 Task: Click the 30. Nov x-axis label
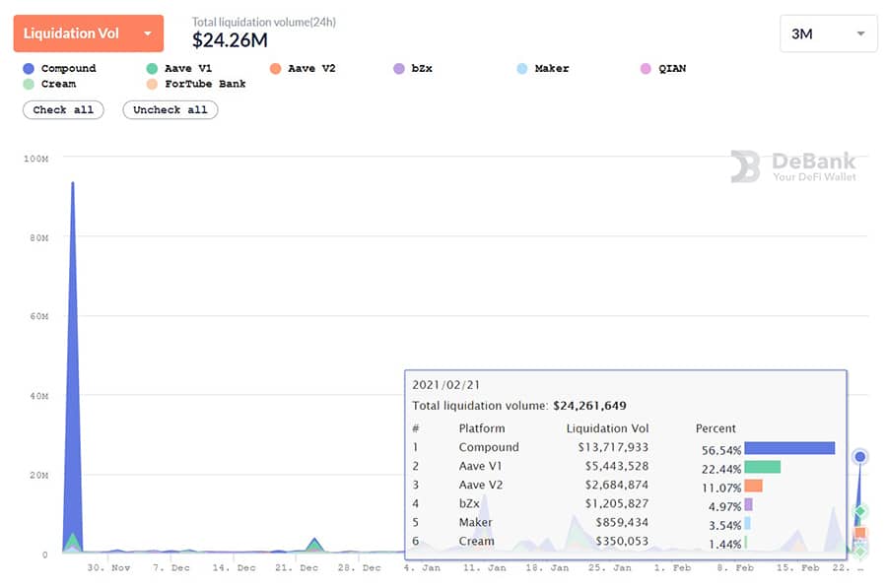pyautogui.click(x=108, y=567)
